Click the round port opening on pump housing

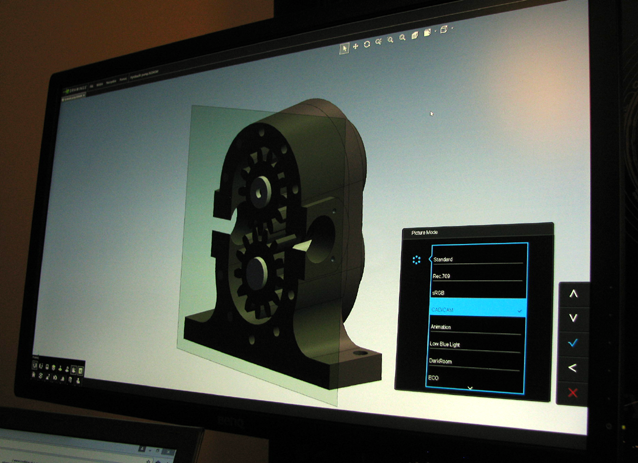(321, 238)
